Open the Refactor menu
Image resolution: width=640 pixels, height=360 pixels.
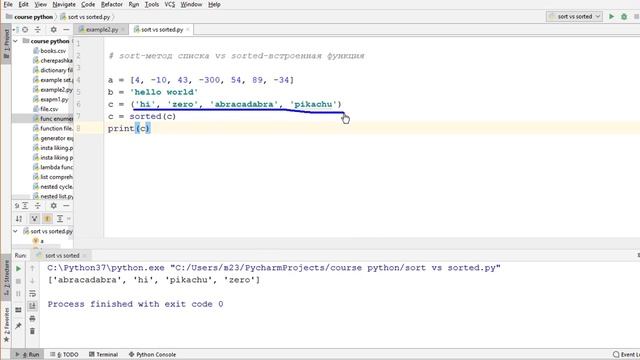pos(112,4)
